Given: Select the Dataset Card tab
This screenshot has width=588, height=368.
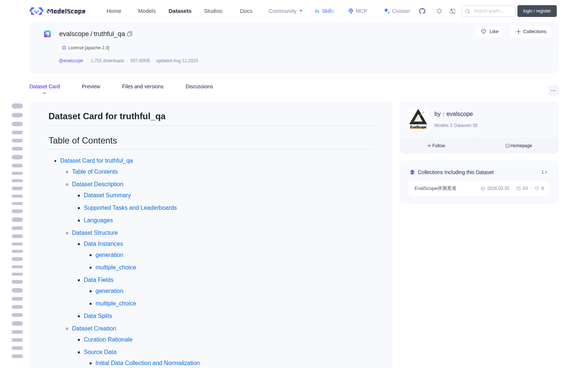Looking at the screenshot, I should click(x=44, y=86).
